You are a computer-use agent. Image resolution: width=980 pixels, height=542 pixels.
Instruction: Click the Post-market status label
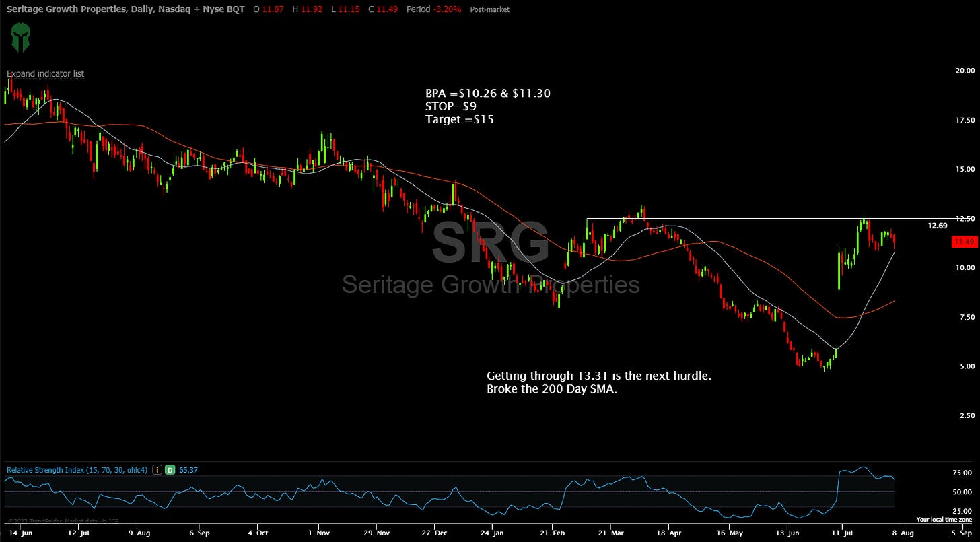coord(490,10)
